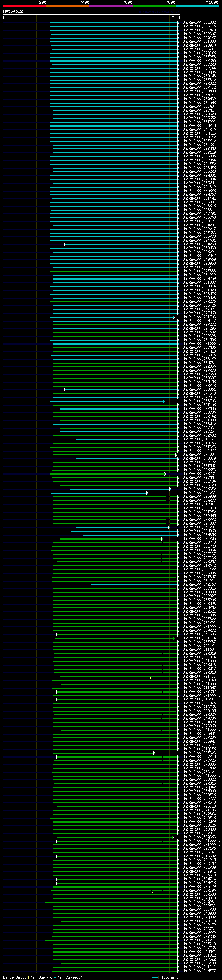Open hit UniRef100_O65156

click(x=199, y=382)
